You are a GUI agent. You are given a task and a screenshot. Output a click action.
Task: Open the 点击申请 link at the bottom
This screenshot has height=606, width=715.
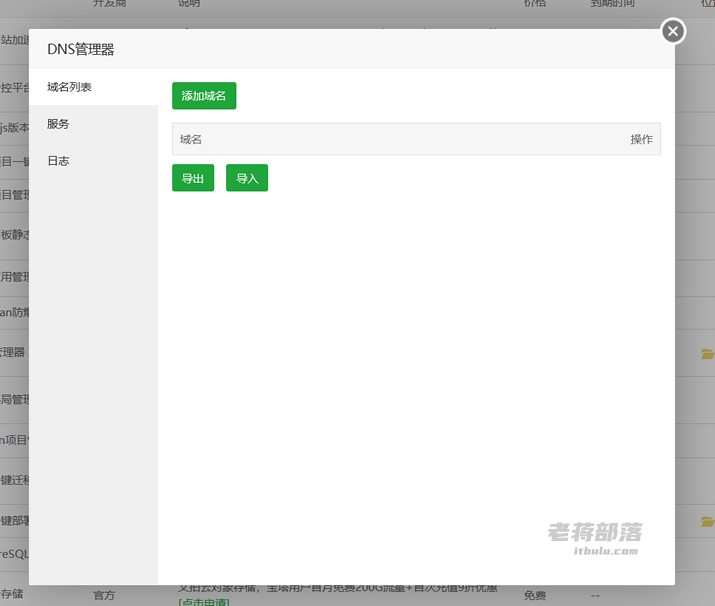click(x=204, y=602)
